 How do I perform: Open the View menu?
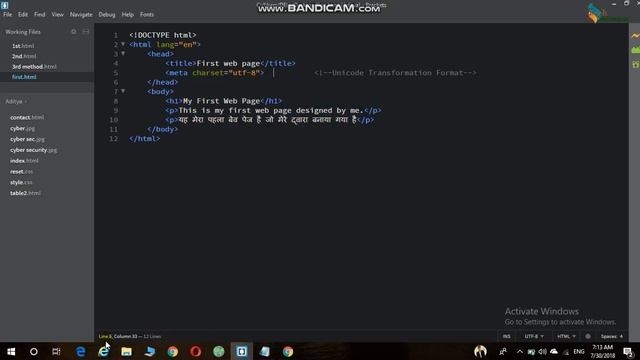pos(58,14)
